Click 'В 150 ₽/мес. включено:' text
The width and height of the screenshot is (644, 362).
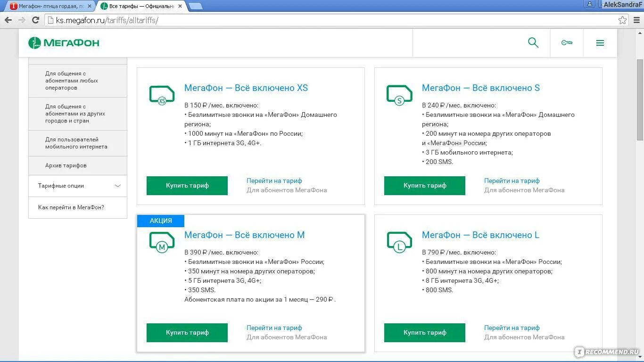click(x=221, y=105)
